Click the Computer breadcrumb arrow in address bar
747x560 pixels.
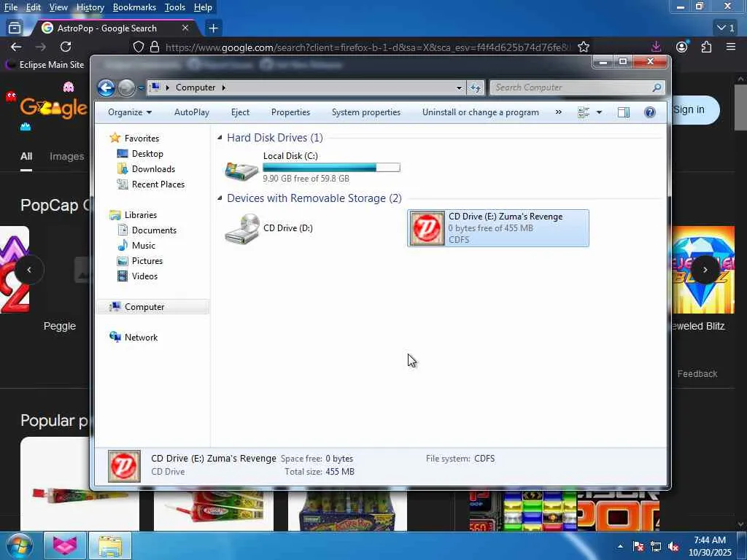click(x=223, y=87)
